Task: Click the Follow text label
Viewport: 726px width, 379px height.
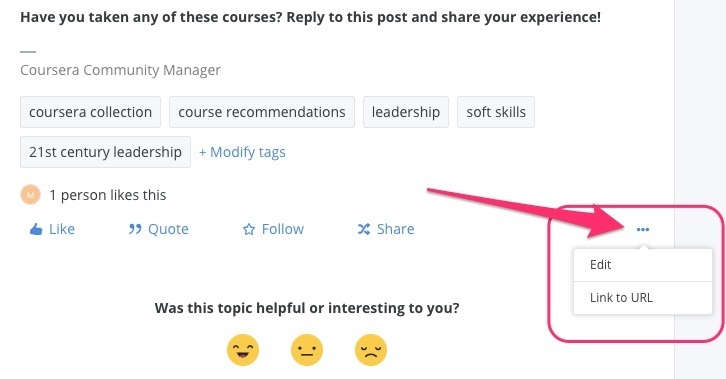Action: point(283,229)
